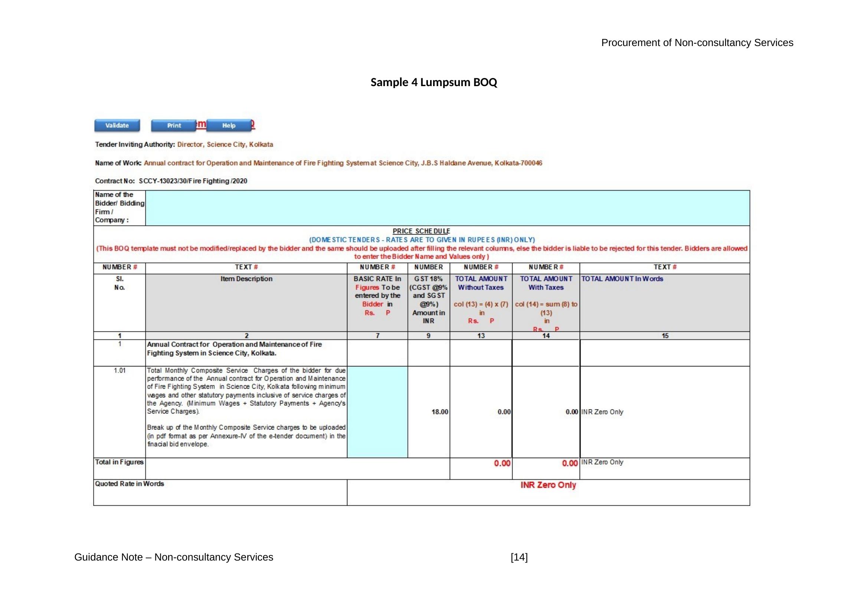The height and width of the screenshot is (614, 868).
Task: Click the Quoted Rate in Words label
Action: point(129,484)
